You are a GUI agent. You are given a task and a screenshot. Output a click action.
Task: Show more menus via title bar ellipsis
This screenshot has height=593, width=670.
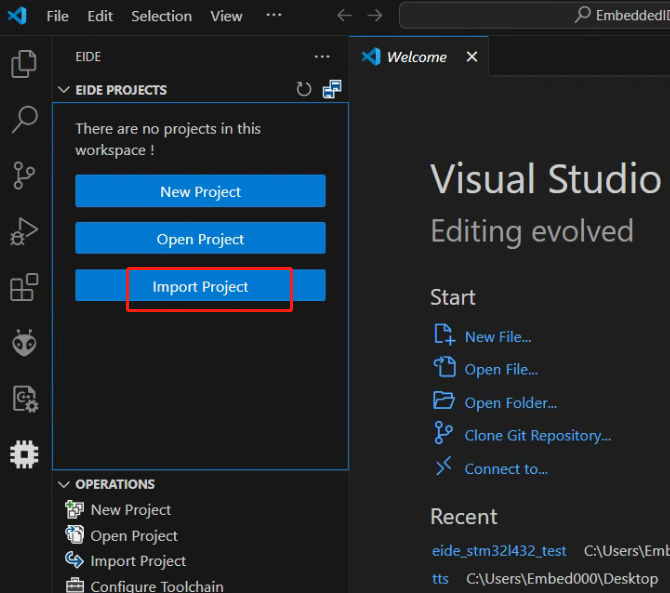(x=273, y=15)
